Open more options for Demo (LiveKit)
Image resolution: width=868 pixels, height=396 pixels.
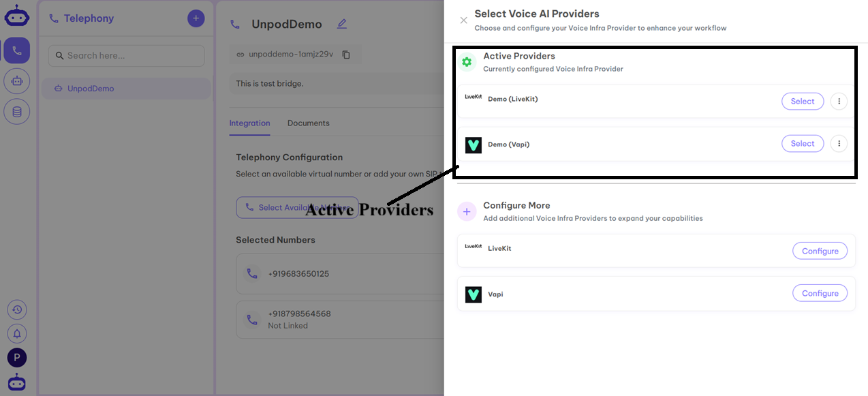pos(839,102)
